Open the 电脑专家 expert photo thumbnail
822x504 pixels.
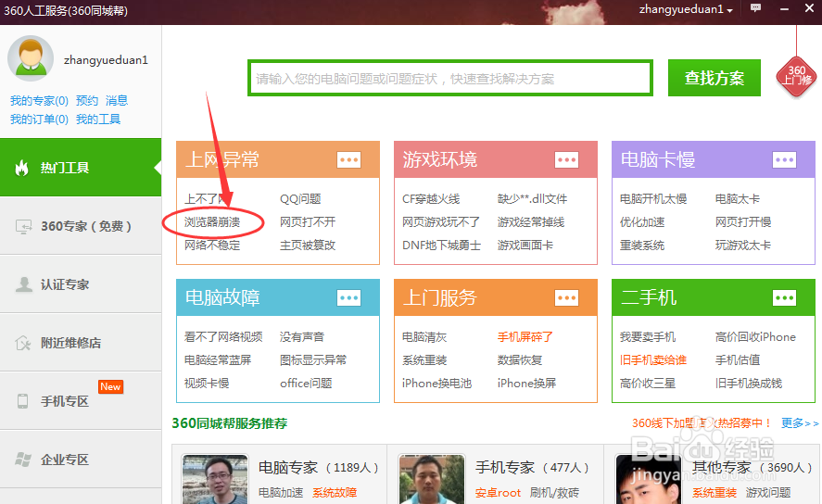click(215, 479)
